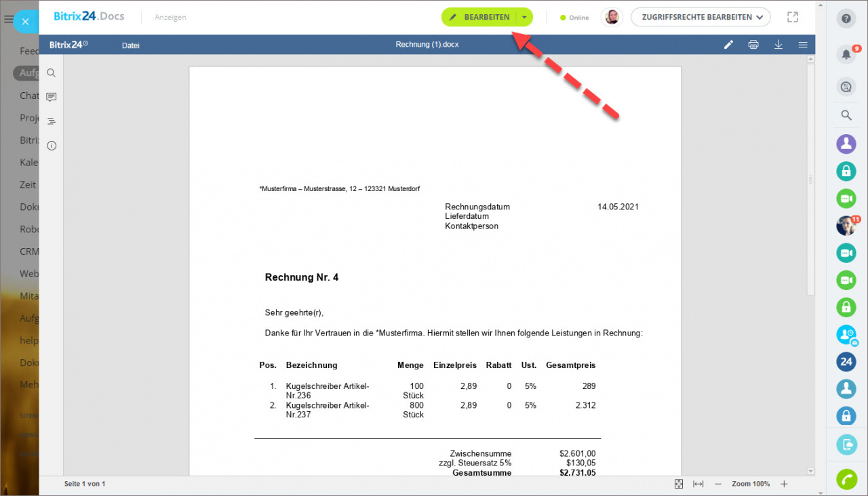Open the light blue desktop app icon
The height and width of the screenshot is (496, 868).
(x=846, y=445)
